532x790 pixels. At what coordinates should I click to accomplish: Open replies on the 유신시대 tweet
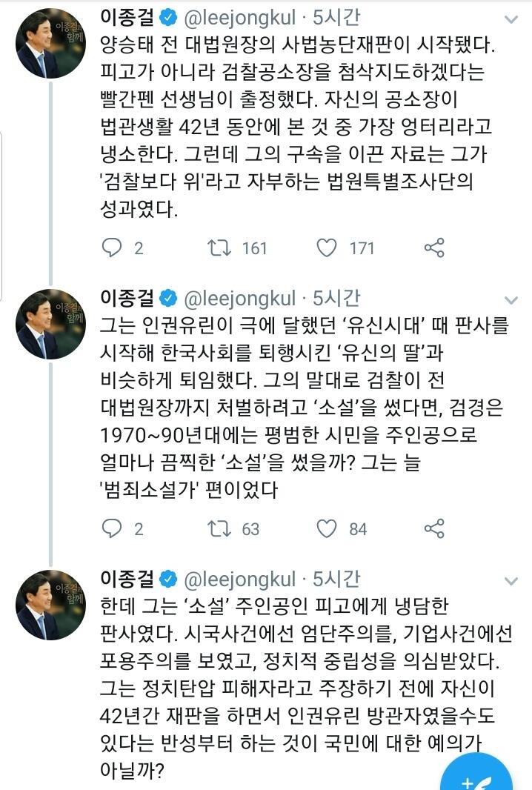pyautogui.click(x=112, y=528)
